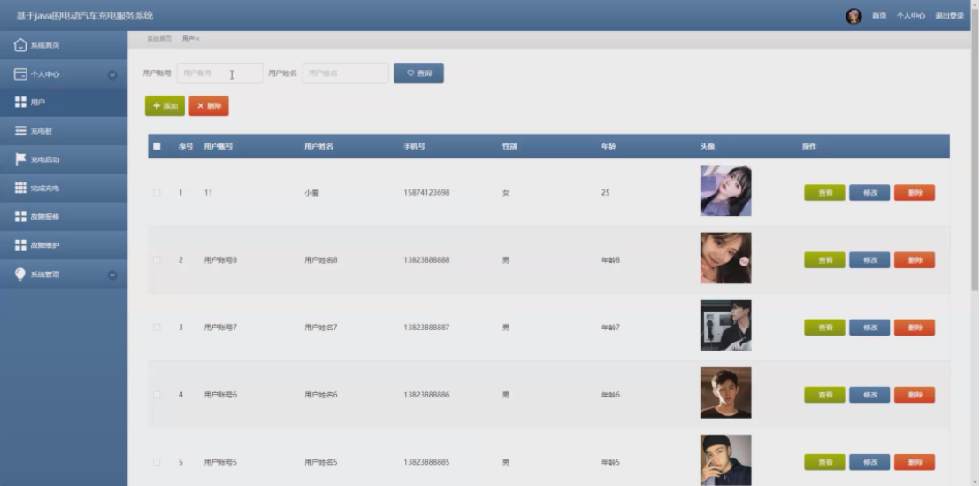The image size is (980, 486).
Task: Click 查看 for 用户账号6
Action: tap(824, 395)
